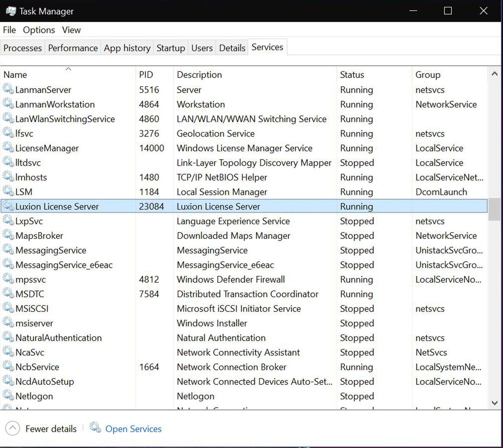Click the gear icon beside msiserver

[x=8, y=322]
